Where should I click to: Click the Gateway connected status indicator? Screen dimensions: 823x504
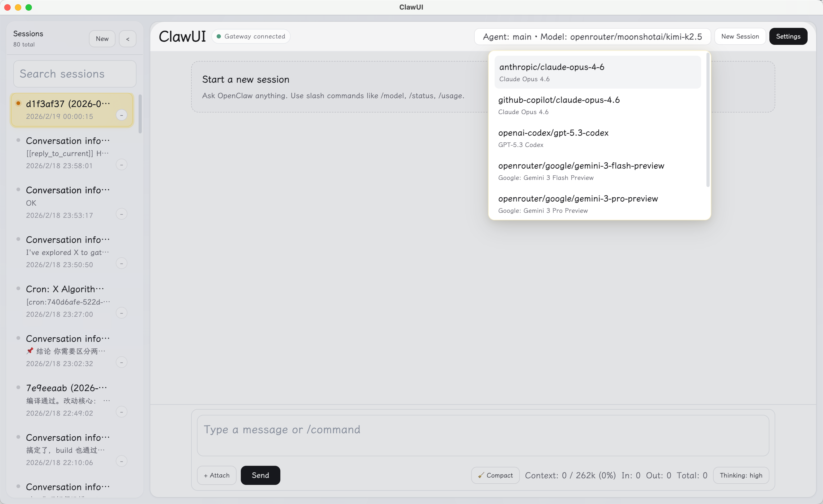tap(251, 36)
